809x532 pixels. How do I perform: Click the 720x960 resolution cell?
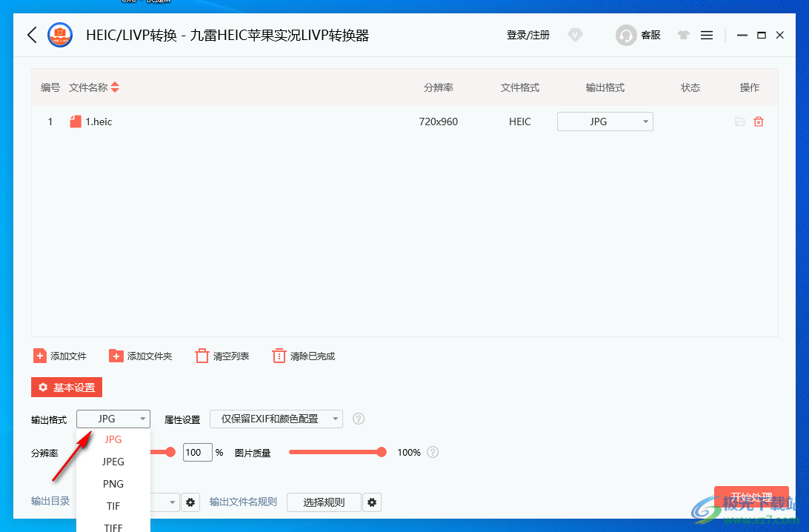click(x=439, y=122)
